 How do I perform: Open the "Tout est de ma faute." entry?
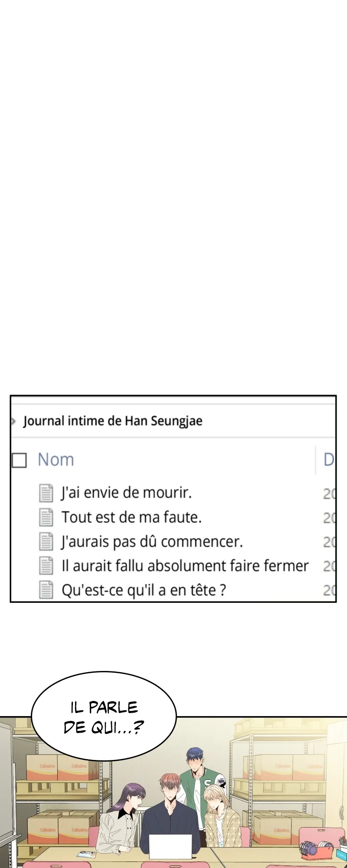pyautogui.click(x=131, y=517)
